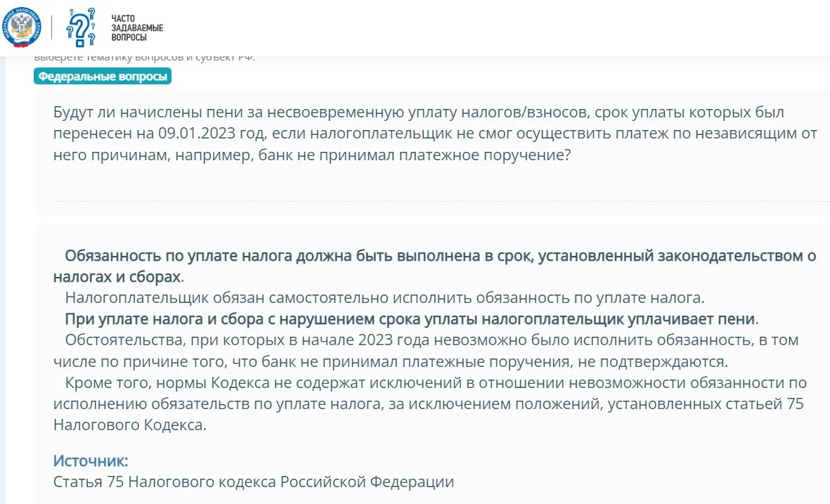The width and height of the screenshot is (830, 504).
Task: Open the "Часто задаваемые вопросы" header title
Action: click(137, 27)
